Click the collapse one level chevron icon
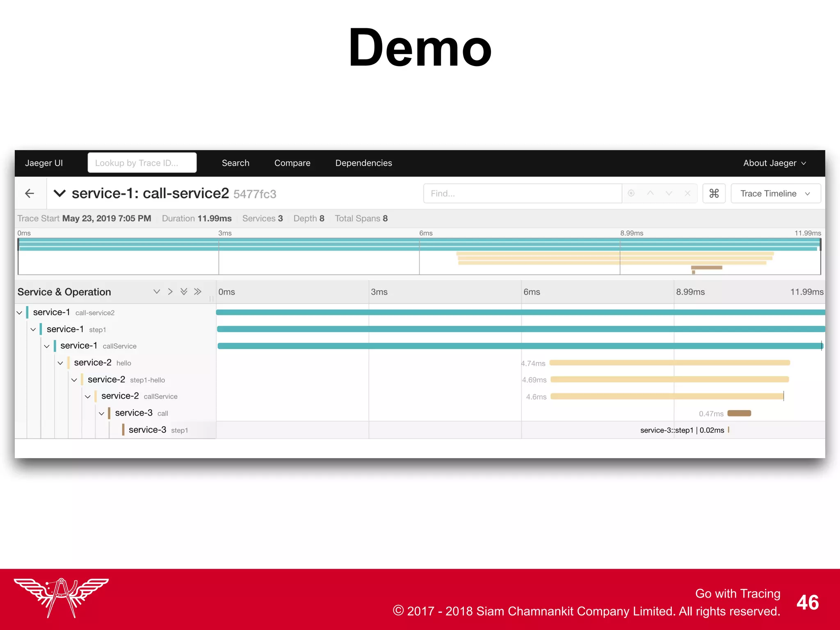Image resolution: width=840 pixels, height=630 pixels. pyautogui.click(x=170, y=292)
